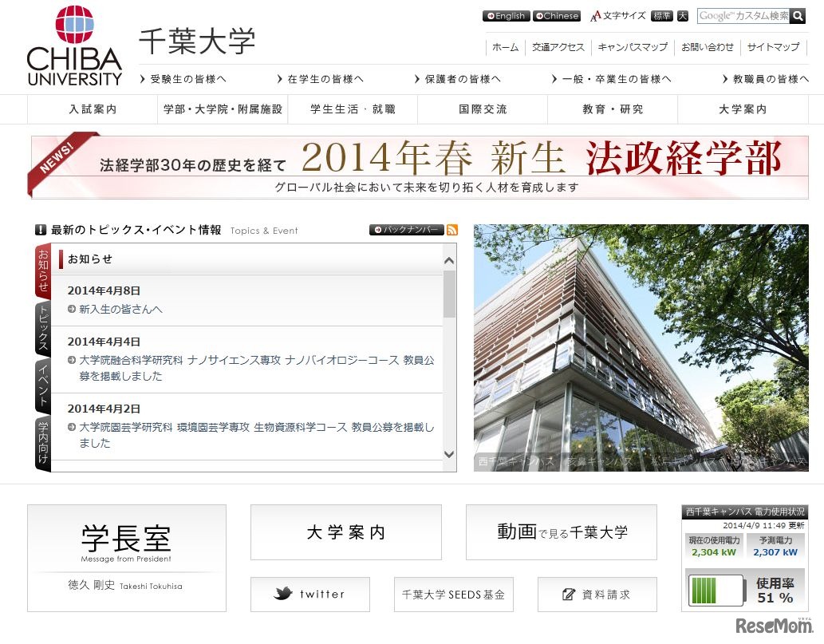Select the Twitter bird icon
The height and width of the screenshot is (644, 824).
284,594
